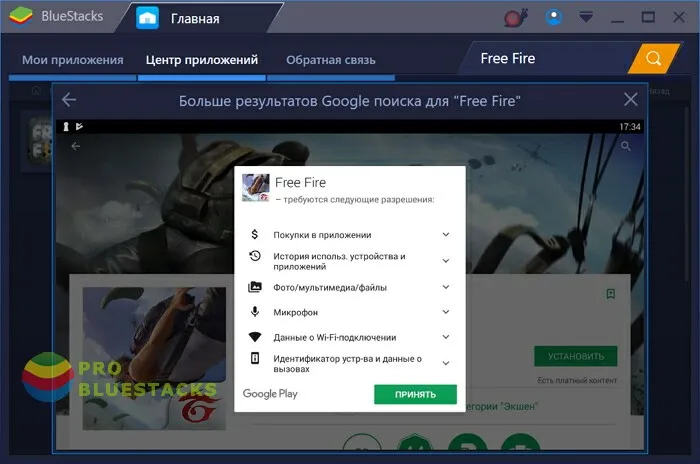Click the orange search magnifier button
This screenshot has width=700, height=464.
[654, 59]
